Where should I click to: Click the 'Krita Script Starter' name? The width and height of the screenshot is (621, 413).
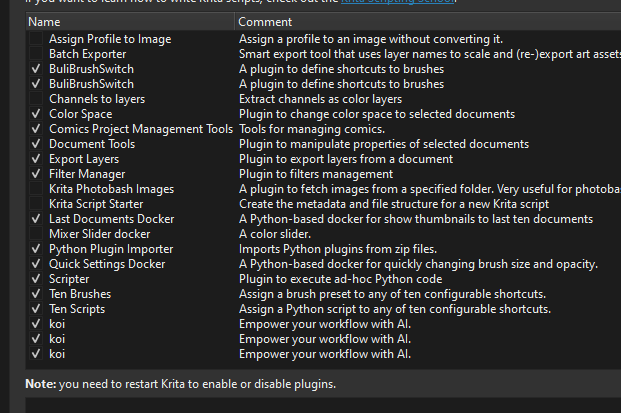pos(96,204)
